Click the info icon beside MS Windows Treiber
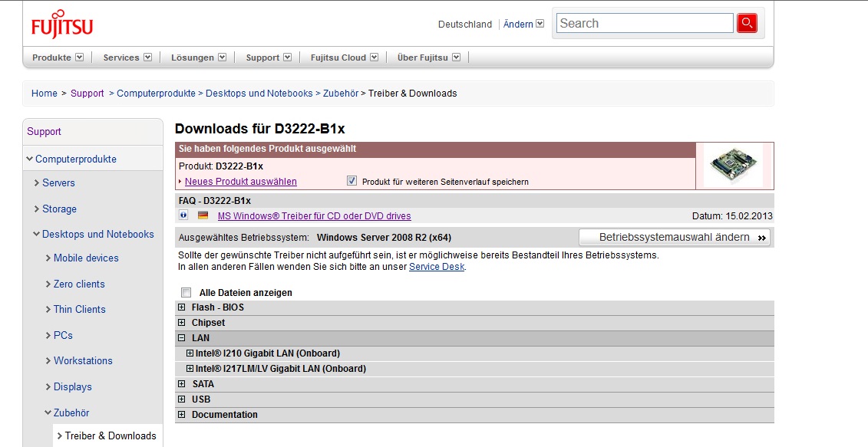 183,215
